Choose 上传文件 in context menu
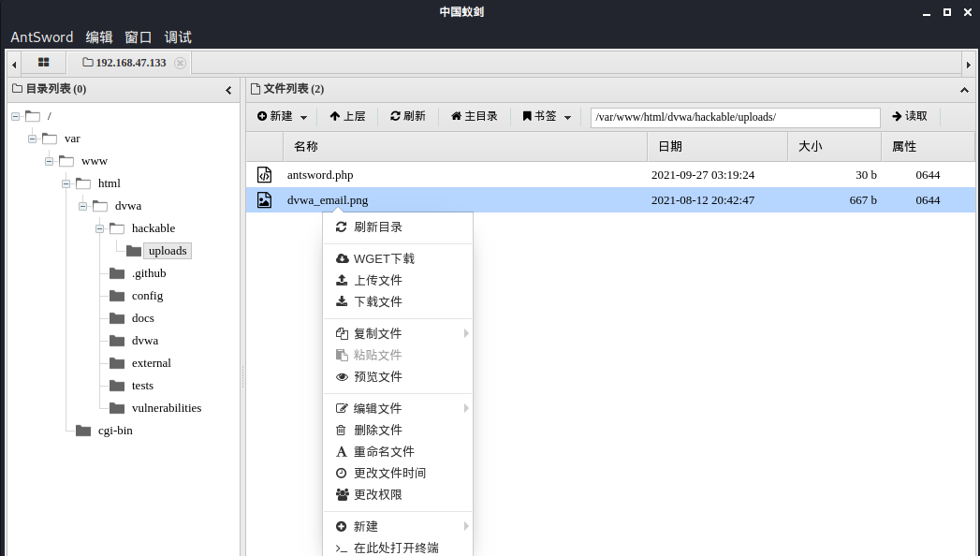The width and height of the screenshot is (980, 556). click(398, 280)
